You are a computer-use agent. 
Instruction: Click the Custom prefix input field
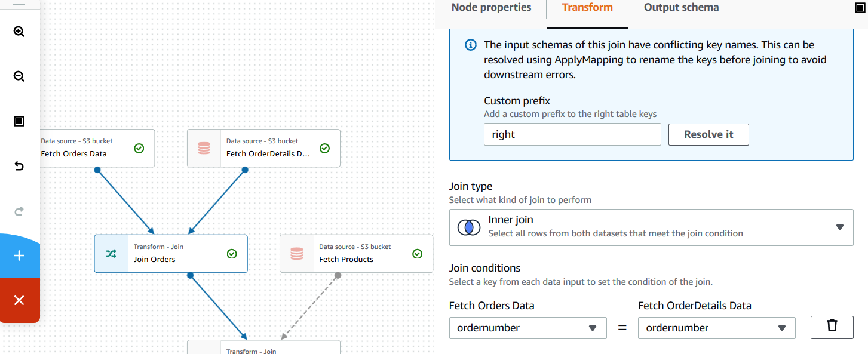tap(572, 134)
